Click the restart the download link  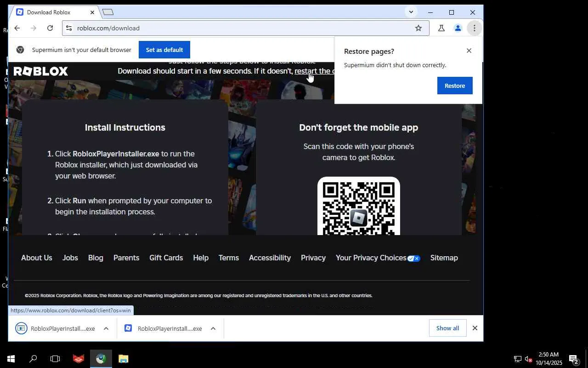[x=315, y=71]
